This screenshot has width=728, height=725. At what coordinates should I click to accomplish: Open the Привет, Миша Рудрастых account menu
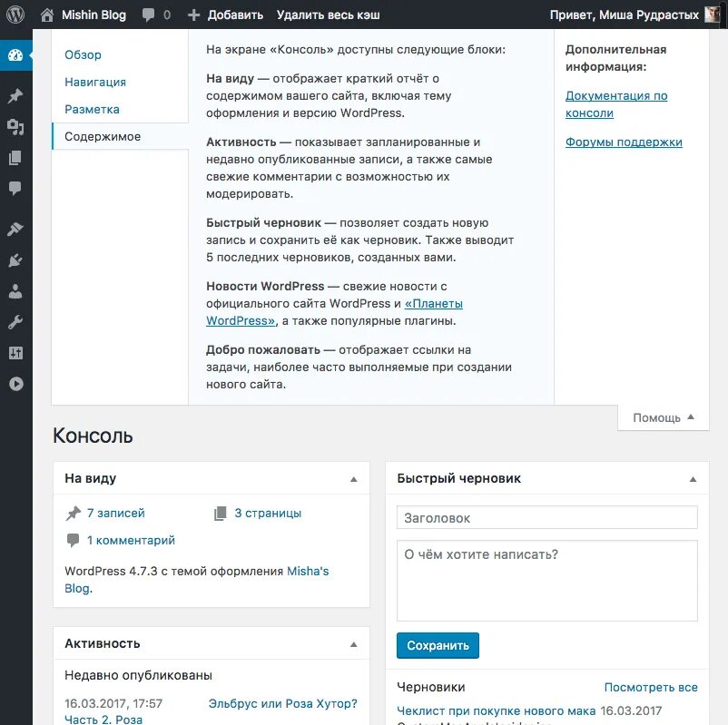click(624, 15)
